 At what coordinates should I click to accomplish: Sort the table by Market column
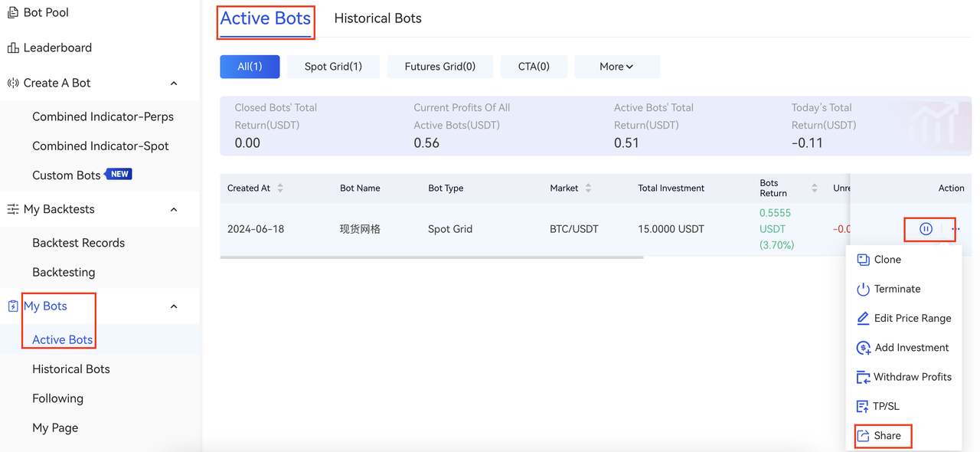588,188
